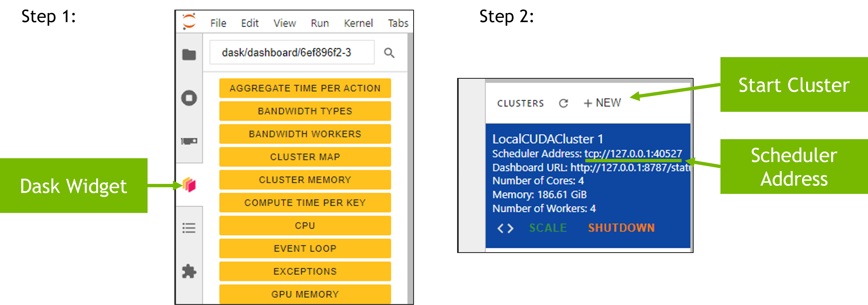Screen dimensions: 868x305
Task: Inject client code with brackets icon
Action: pos(506,228)
